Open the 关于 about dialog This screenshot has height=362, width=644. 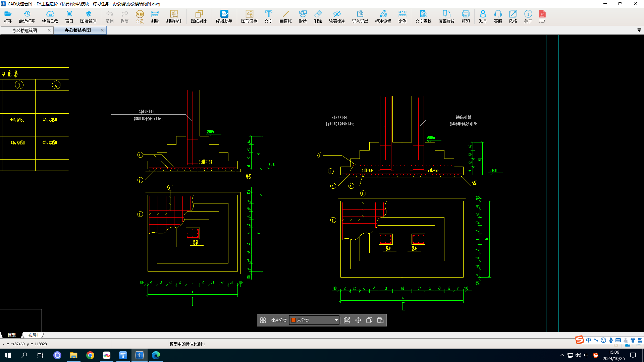[x=528, y=17]
